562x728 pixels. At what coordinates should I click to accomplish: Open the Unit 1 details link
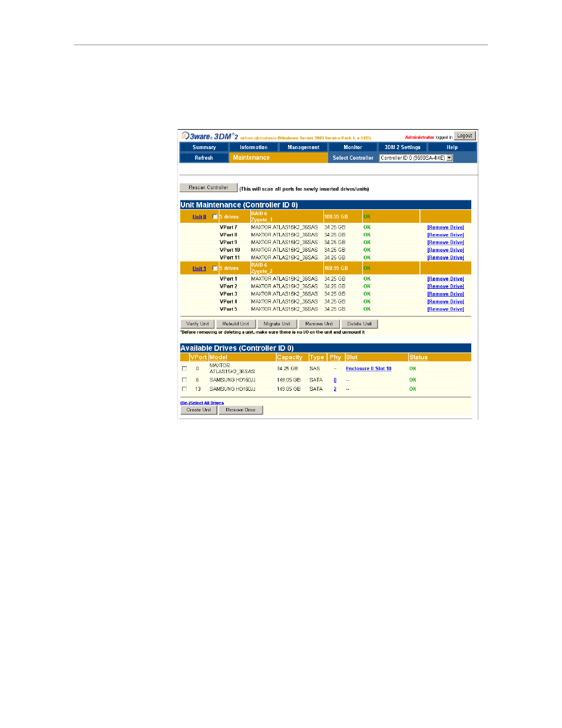(199, 269)
